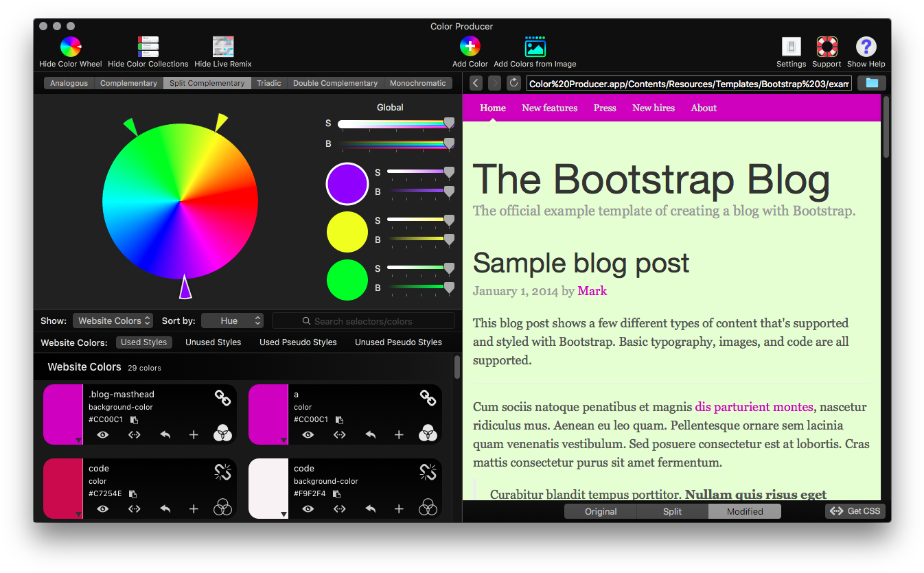924x573 pixels.
Task: Click the code brackets icon on the 'a' card
Action: click(x=340, y=434)
